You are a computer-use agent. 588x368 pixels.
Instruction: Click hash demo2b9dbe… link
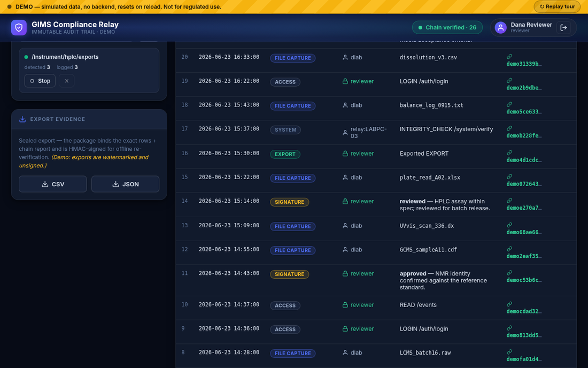coord(524,88)
